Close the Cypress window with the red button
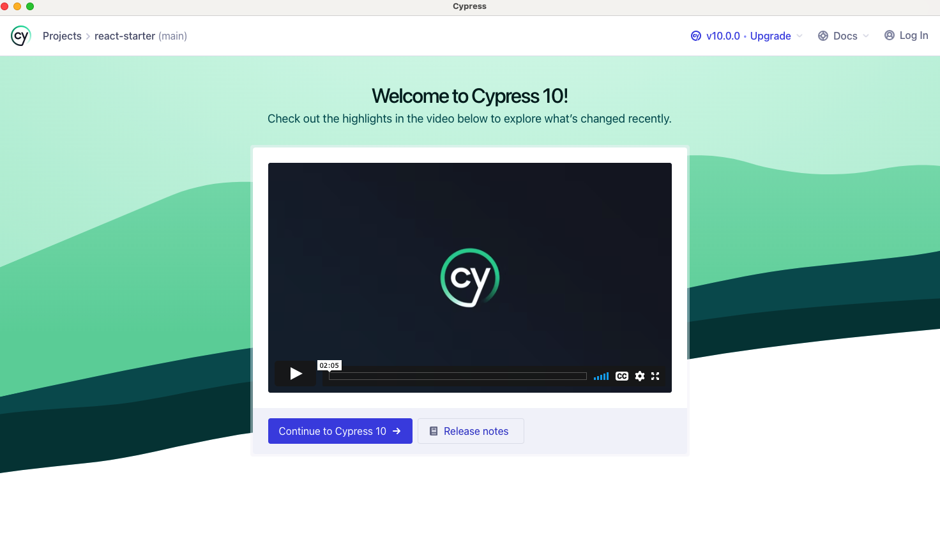 click(x=5, y=6)
